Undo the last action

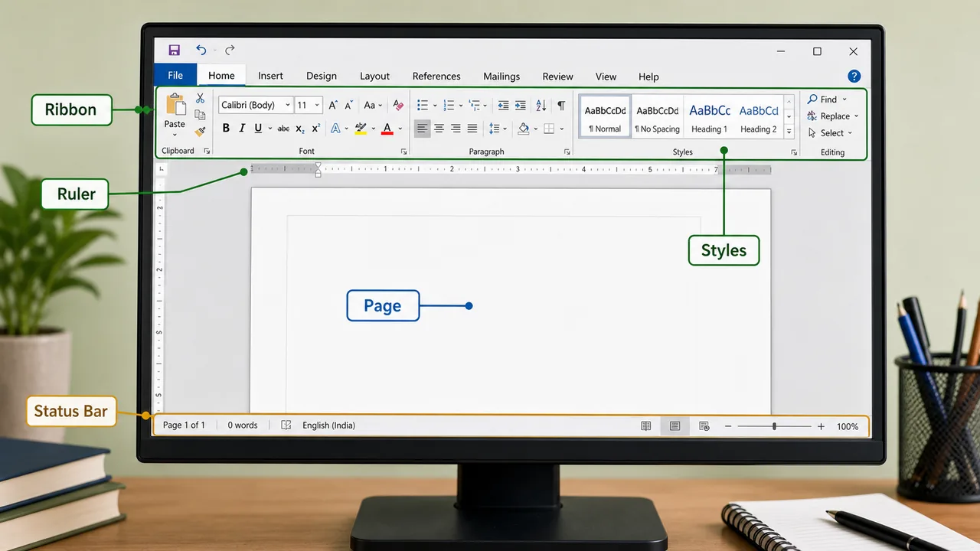[x=201, y=51]
